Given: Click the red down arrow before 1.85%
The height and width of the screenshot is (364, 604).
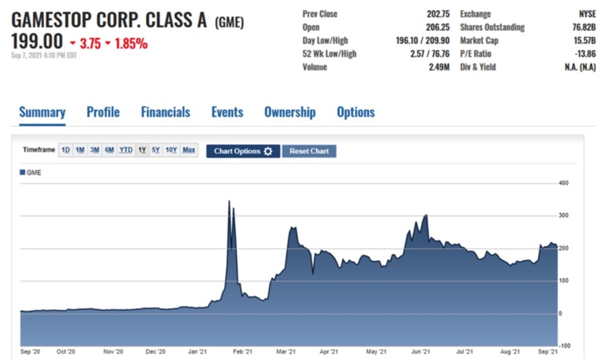Looking at the screenshot, I should pyautogui.click(x=108, y=44).
